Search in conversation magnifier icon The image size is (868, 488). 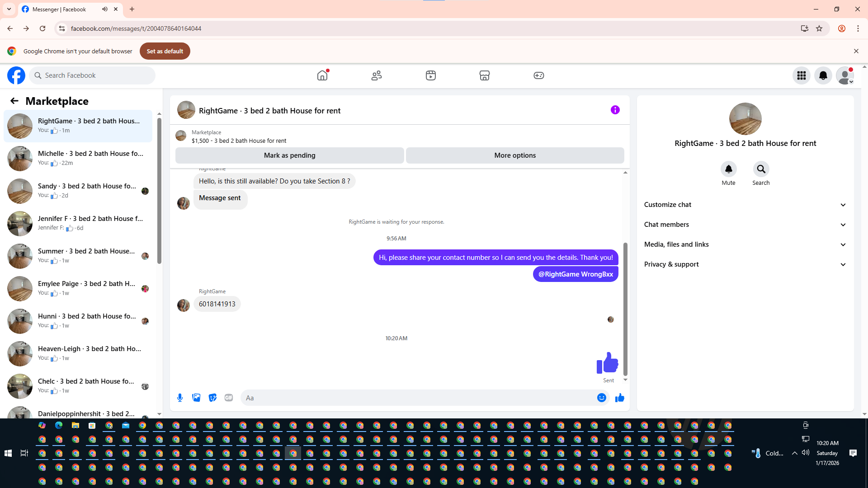click(761, 169)
